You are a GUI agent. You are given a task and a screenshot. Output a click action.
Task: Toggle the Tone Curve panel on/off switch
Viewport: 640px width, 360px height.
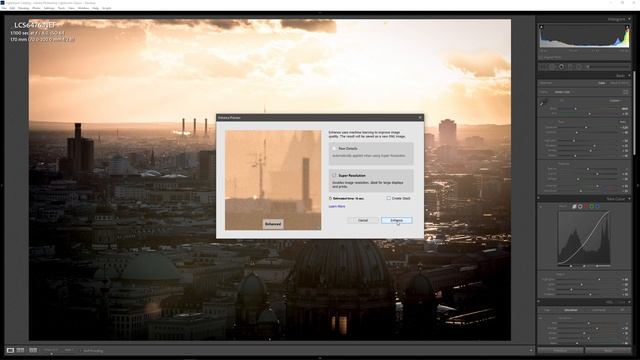[539, 199]
